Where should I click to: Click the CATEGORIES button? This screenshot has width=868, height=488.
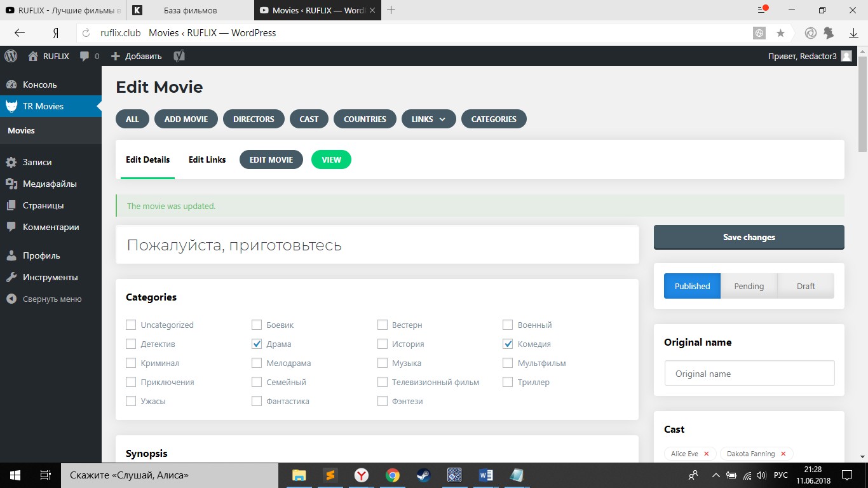494,119
